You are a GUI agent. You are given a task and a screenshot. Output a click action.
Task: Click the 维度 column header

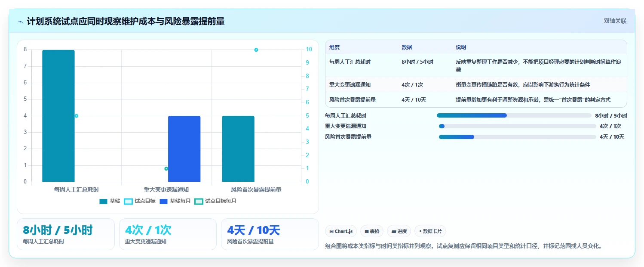(334, 47)
